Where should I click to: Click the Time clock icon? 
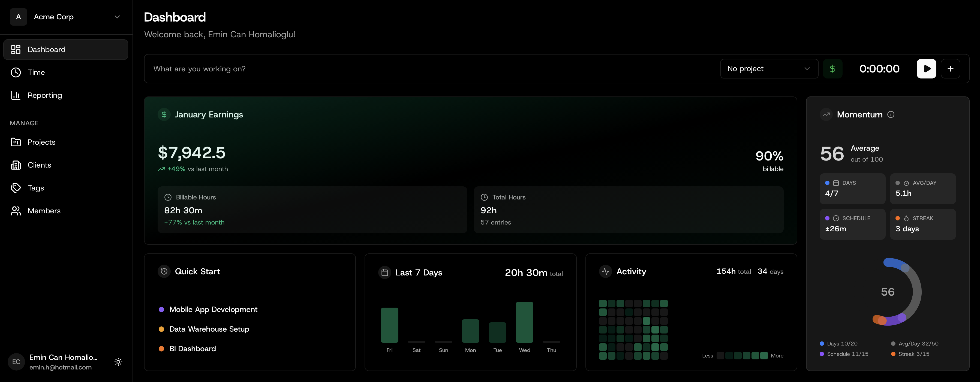pos(16,72)
